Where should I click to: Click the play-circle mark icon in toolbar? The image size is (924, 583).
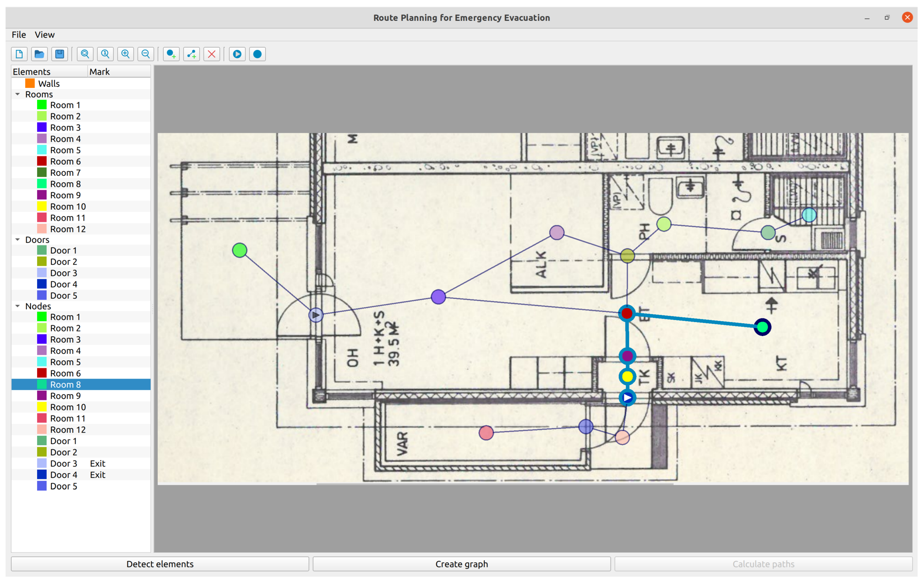point(237,54)
